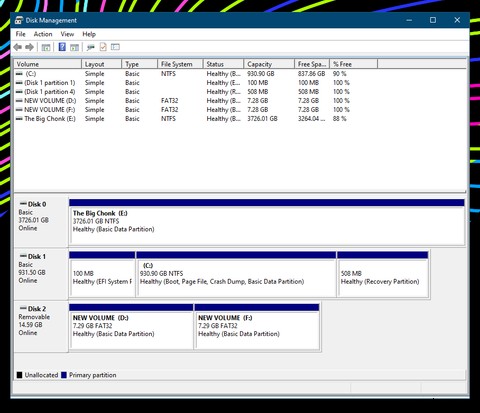The image size is (480, 413).
Task: Click the Disk 0 Basic 3726.01 GB label panel
Action: (x=41, y=222)
